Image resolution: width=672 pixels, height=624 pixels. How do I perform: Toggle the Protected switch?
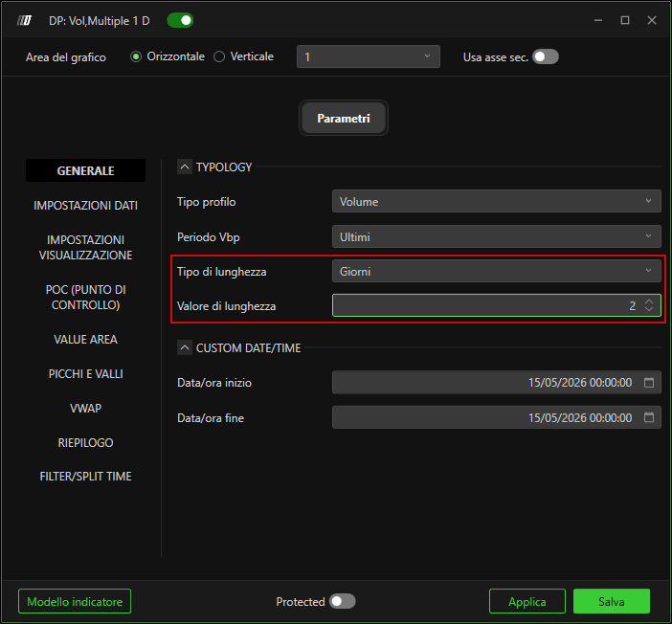tap(342, 601)
